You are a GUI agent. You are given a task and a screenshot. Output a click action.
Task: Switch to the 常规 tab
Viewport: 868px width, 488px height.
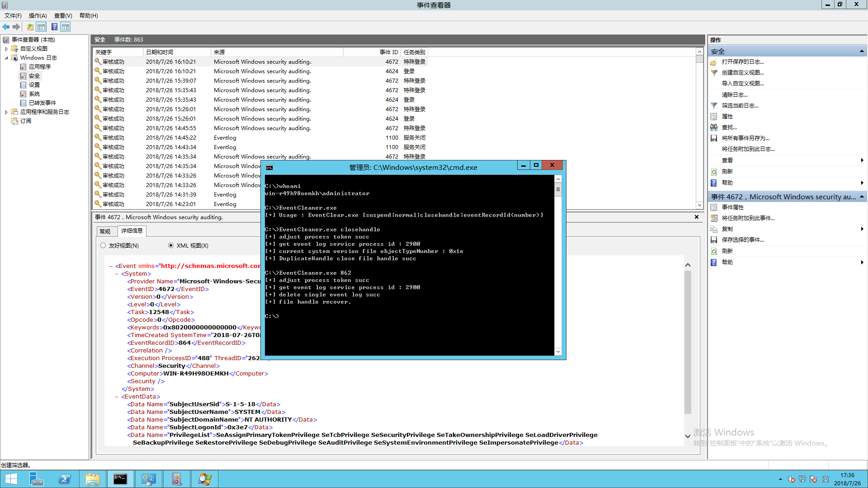(x=105, y=231)
